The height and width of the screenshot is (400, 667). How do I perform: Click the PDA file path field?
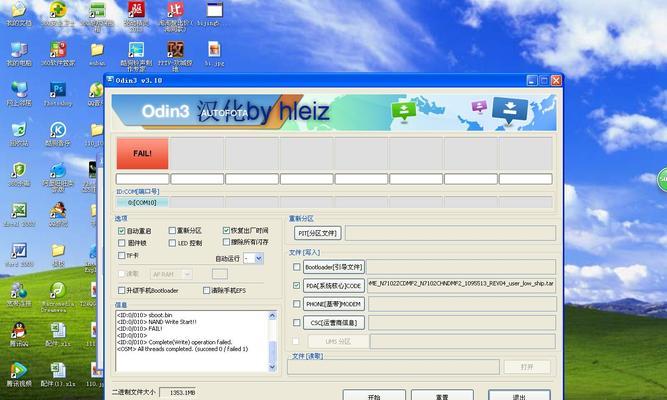[462, 284]
